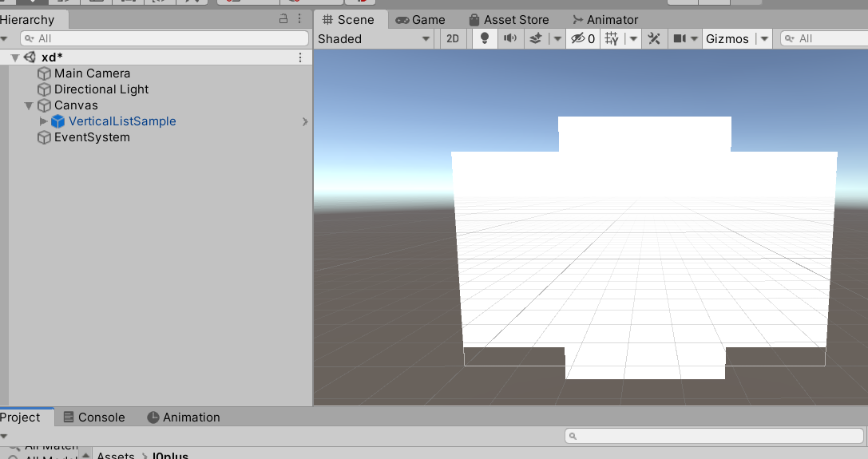Image resolution: width=868 pixels, height=459 pixels.
Task: Open grid settings dropdown arrow
Action: (633, 39)
